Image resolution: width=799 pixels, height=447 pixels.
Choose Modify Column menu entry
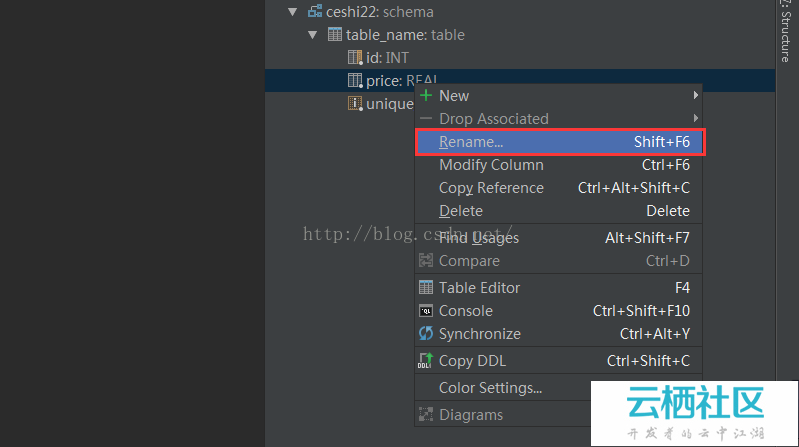pos(558,165)
